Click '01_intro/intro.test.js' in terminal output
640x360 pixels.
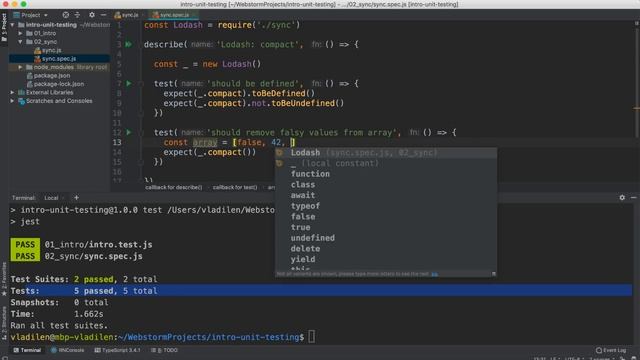coord(98,244)
